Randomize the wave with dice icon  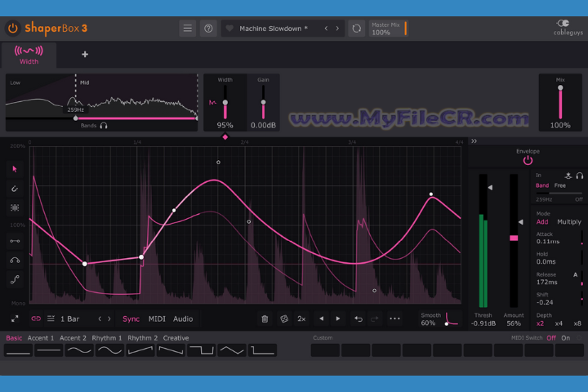[x=284, y=318]
